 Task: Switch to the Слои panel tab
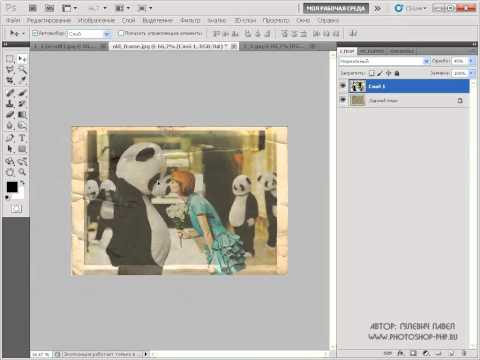point(347,51)
